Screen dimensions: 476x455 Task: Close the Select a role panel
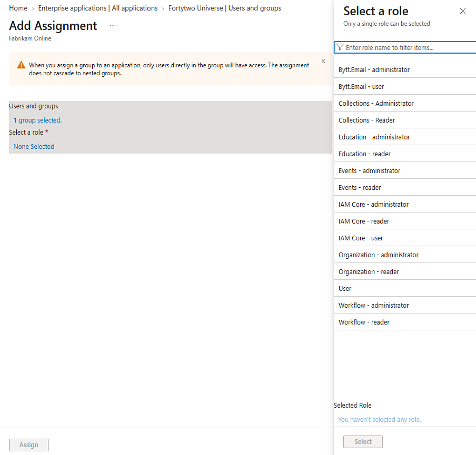click(x=462, y=11)
